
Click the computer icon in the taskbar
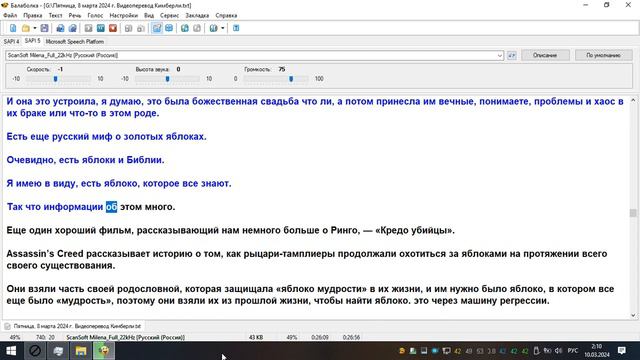coord(58,351)
